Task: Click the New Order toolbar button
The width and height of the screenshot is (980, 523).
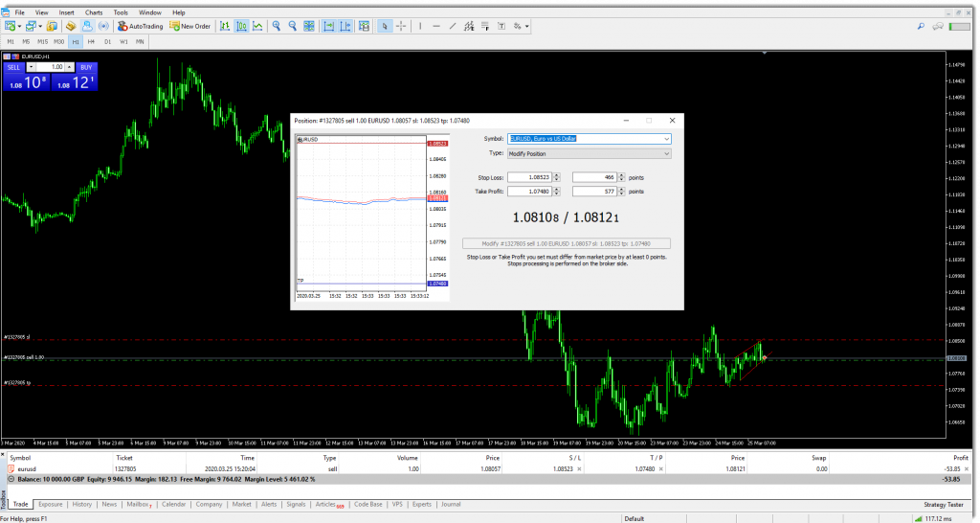Action: point(190,26)
